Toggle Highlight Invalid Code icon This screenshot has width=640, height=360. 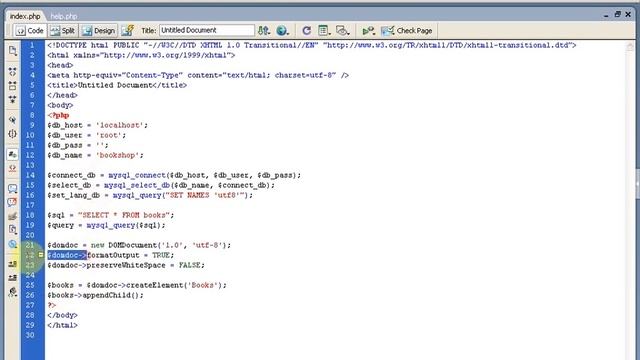[x=13, y=168]
